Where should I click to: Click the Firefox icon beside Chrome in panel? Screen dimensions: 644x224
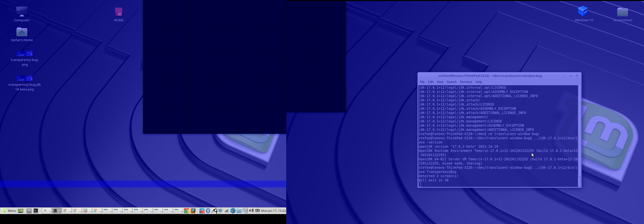pyautogui.click(x=193, y=211)
